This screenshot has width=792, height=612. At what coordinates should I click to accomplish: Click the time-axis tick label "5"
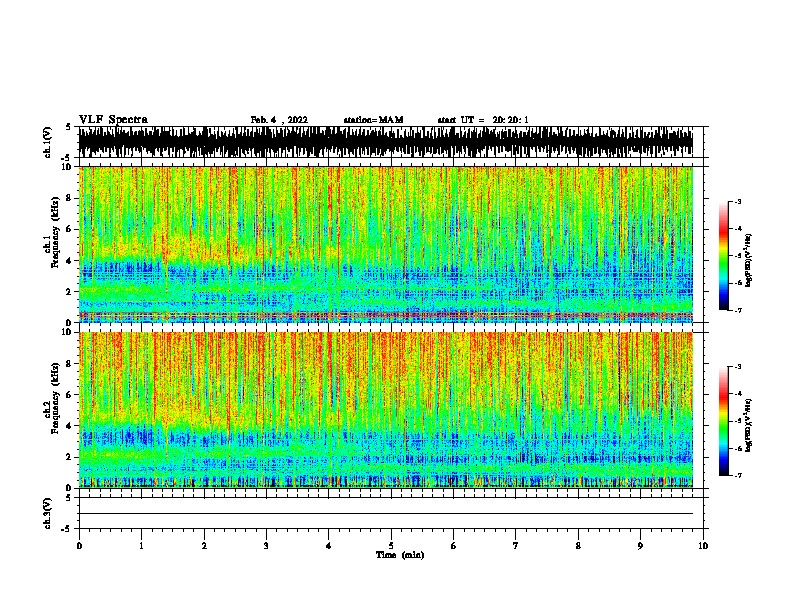coord(391,546)
